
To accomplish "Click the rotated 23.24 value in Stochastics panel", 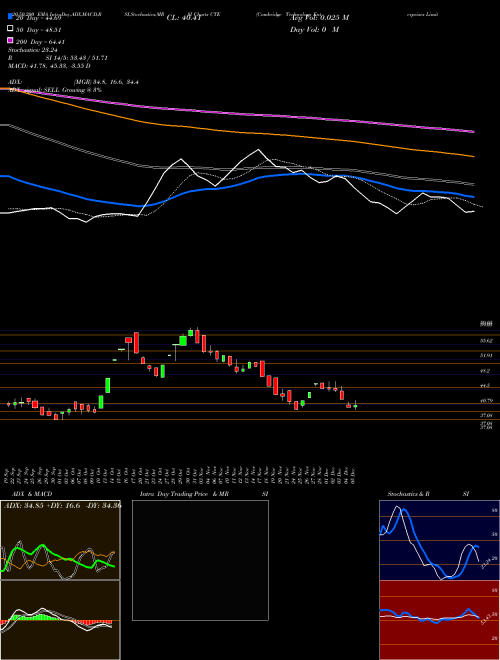I will click(x=486, y=563).
